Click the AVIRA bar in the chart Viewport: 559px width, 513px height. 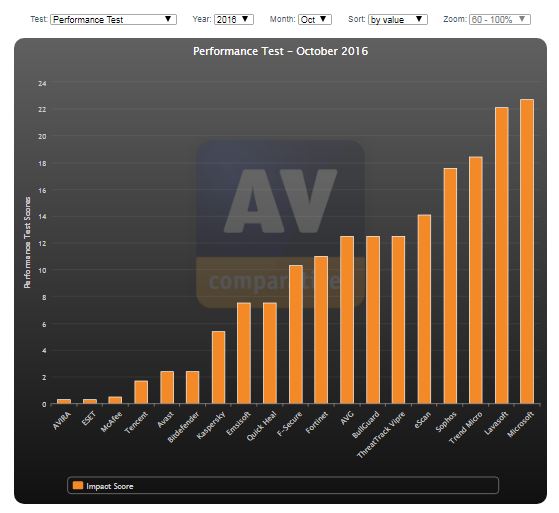point(64,401)
